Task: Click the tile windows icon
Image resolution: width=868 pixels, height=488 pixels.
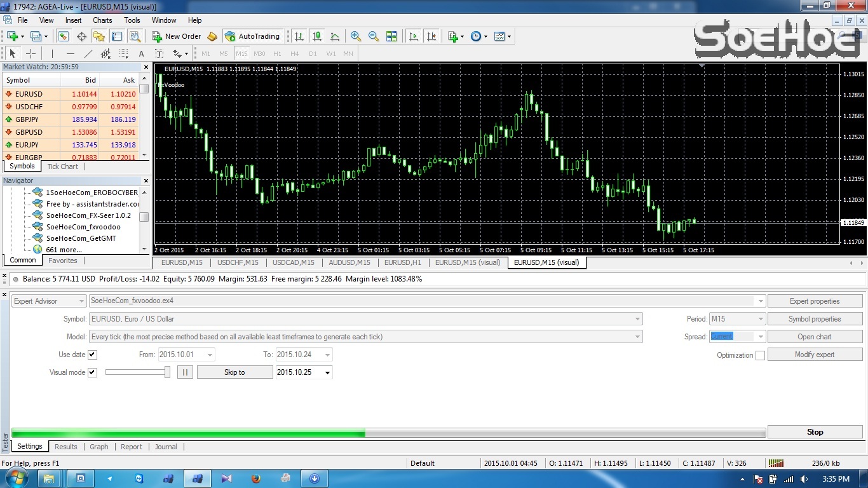Action: click(391, 36)
